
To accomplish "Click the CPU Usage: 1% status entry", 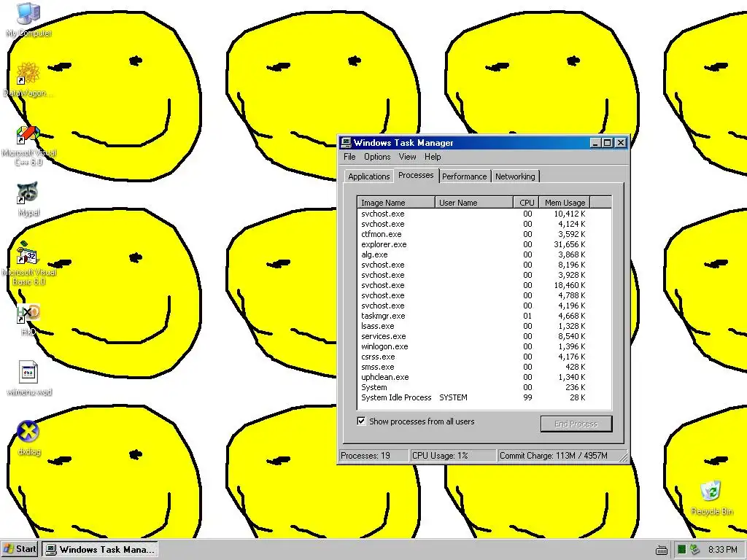I will (452, 456).
